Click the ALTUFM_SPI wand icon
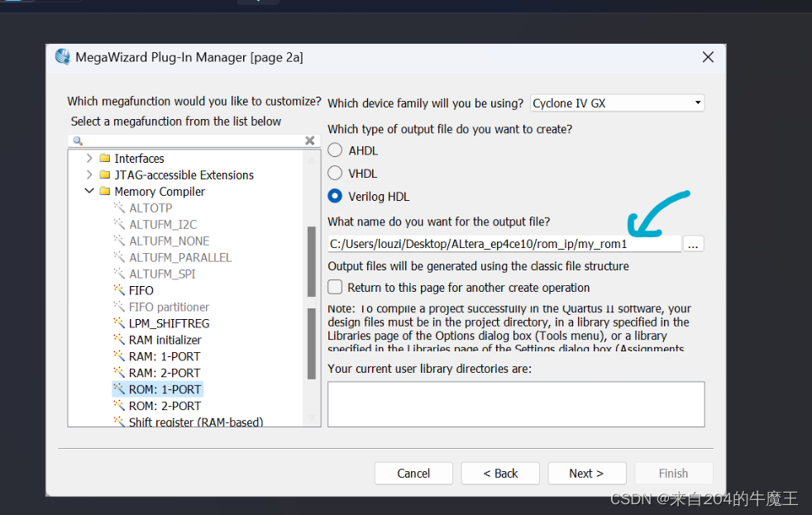The image size is (812, 515). point(119,274)
